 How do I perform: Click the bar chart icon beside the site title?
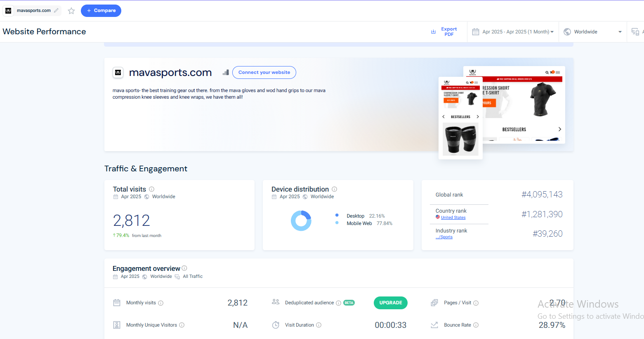pyautogui.click(x=226, y=72)
